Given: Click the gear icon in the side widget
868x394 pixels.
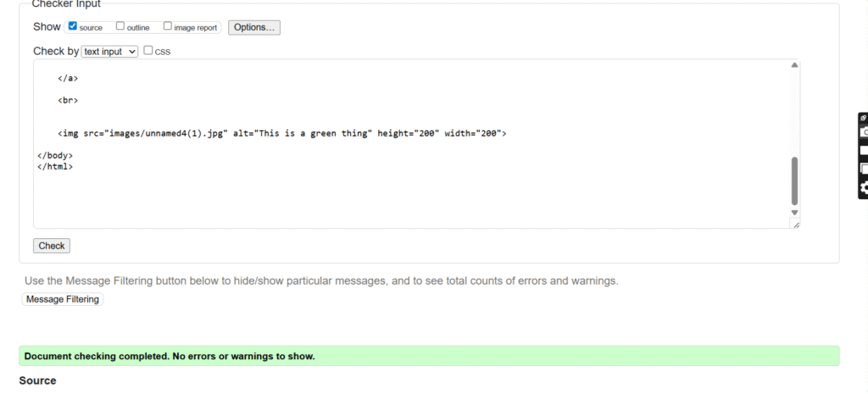Looking at the screenshot, I should 863,188.
